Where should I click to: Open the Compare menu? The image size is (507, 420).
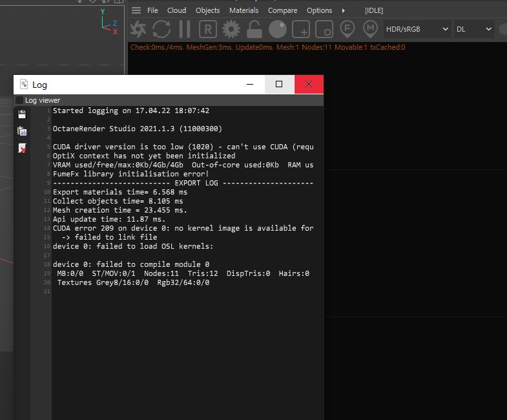pyautogui.click(x=282, y=10)
